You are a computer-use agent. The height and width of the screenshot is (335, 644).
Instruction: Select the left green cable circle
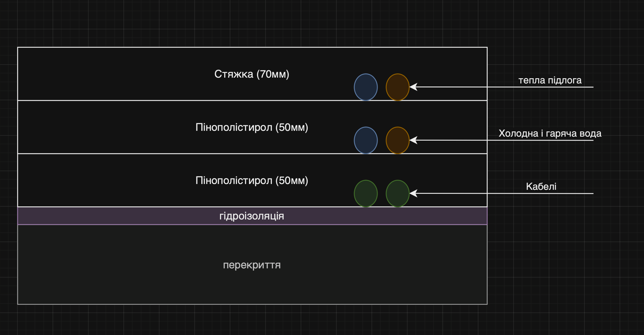[x=366, y=193]
